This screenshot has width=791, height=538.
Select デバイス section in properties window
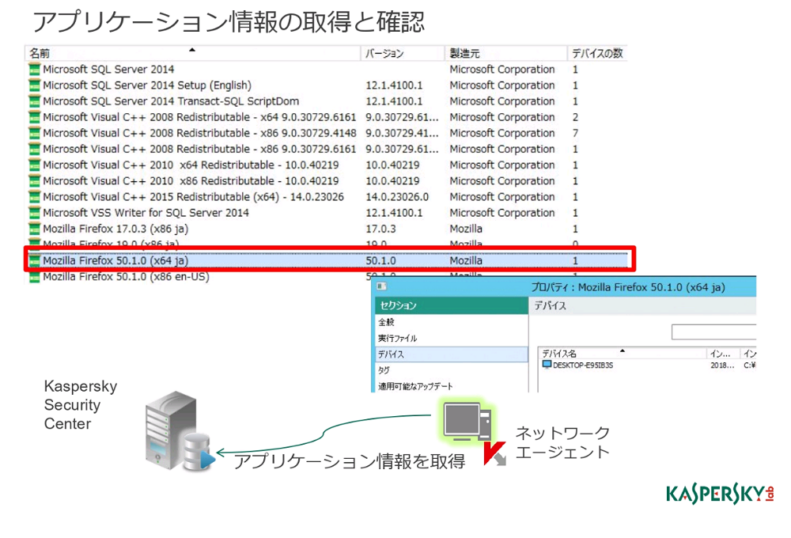(451, 354)
